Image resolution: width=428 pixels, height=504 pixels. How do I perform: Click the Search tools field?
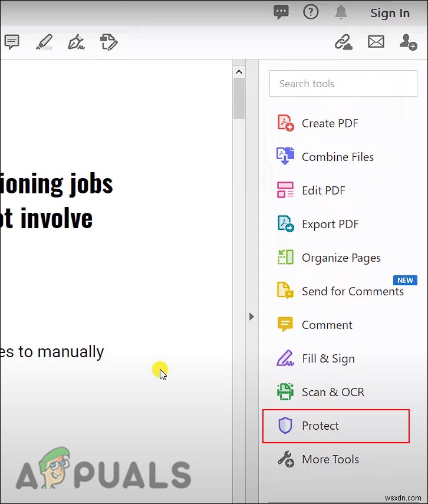point(343,84)
